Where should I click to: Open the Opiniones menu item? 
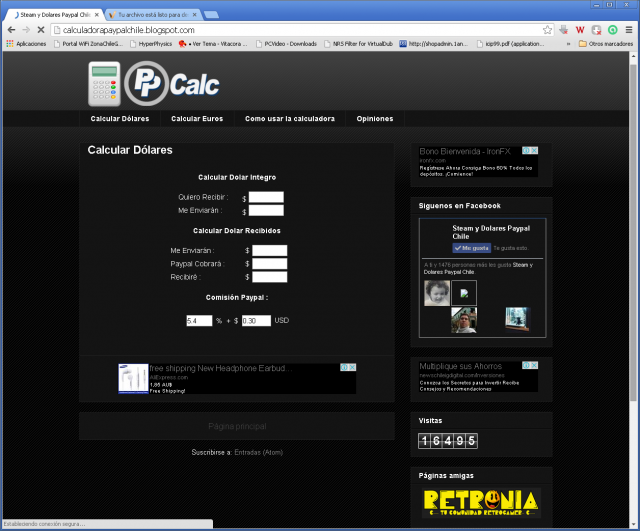375,118
